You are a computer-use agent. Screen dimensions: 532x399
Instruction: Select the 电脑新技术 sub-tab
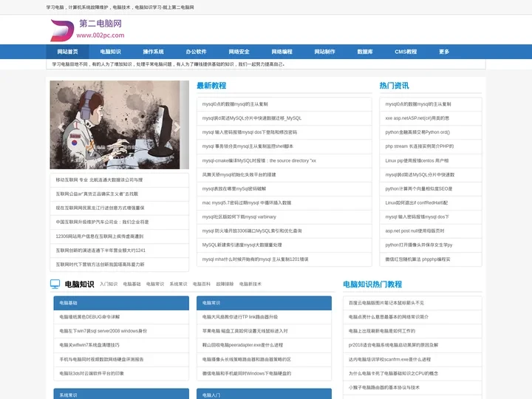point(250,284)
